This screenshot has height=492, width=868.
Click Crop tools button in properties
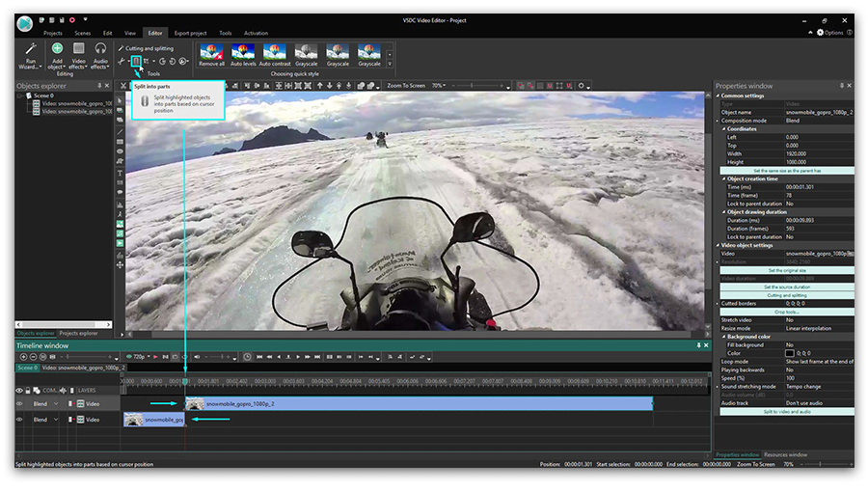point(787,312)
